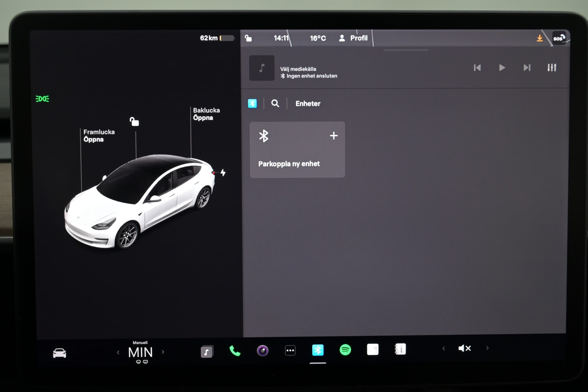Decrease temperature using left arrow beside MIN
This screenshot has height=392, width=588.
[118, 352]
